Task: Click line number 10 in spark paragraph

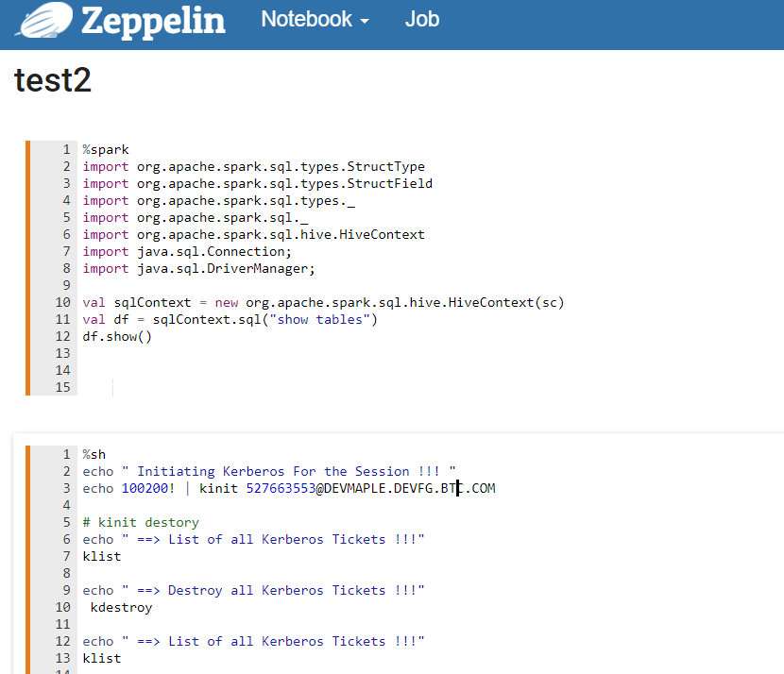Action: (x=62, y=302)
